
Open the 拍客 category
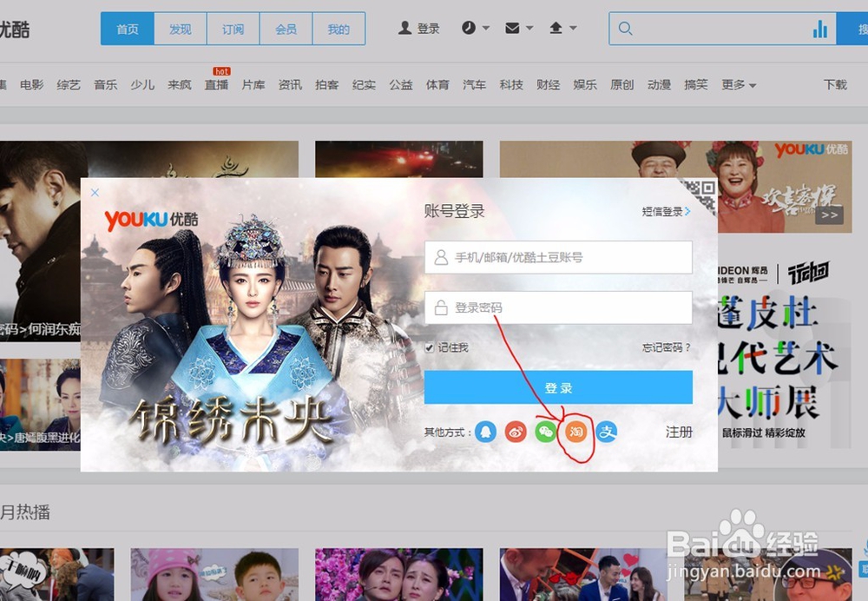point(327,85)
